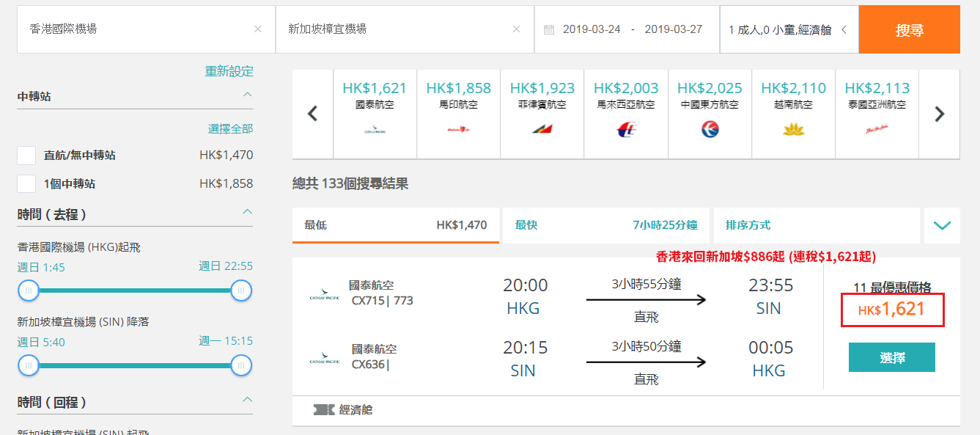Image resolution: width=980 pixels, height=435 pixels.
Task: Select 泰國亞洲航空 HK$2,113 airline card
Action: click(x=877, y=114)
